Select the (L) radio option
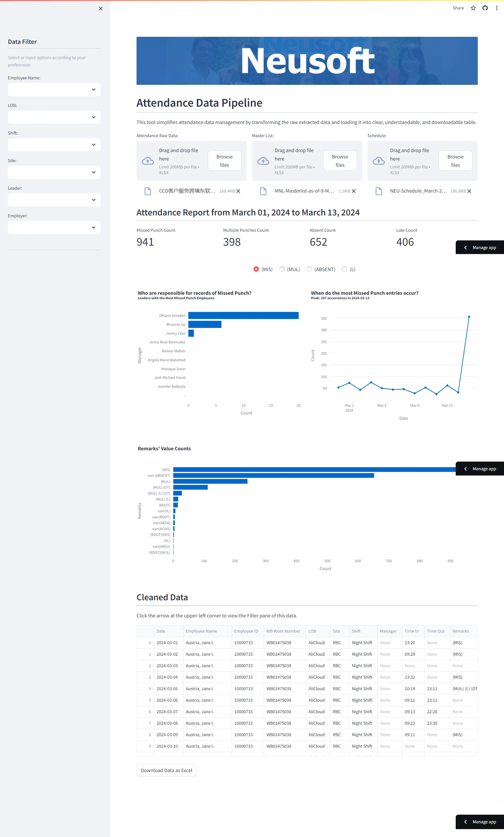 coord(344,269)
